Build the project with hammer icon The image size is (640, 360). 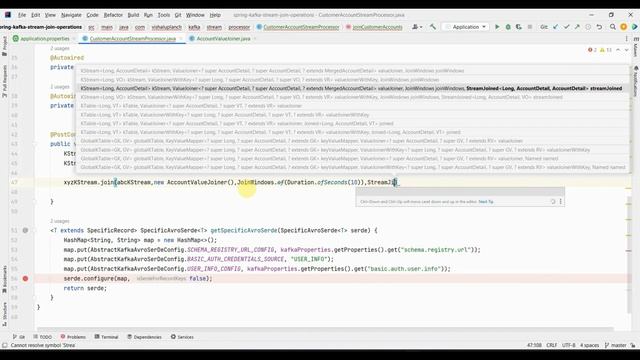(x=433, y=27)
